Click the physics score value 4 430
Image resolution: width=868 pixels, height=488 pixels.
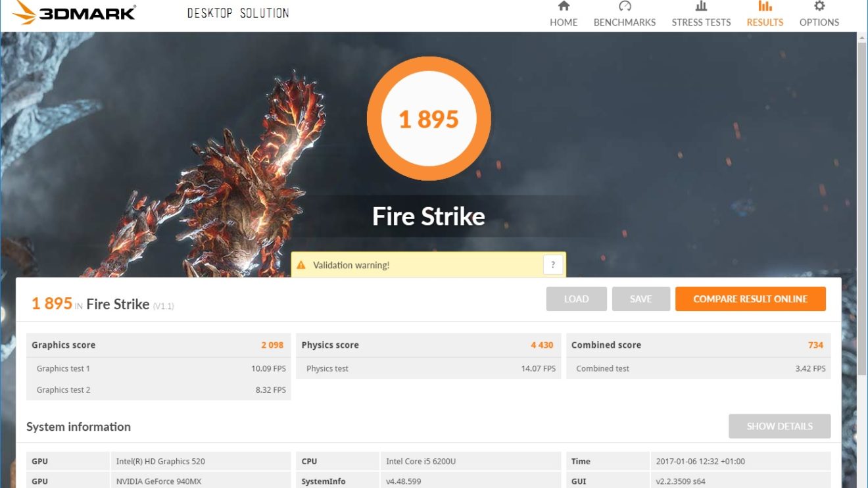[542, 345]
